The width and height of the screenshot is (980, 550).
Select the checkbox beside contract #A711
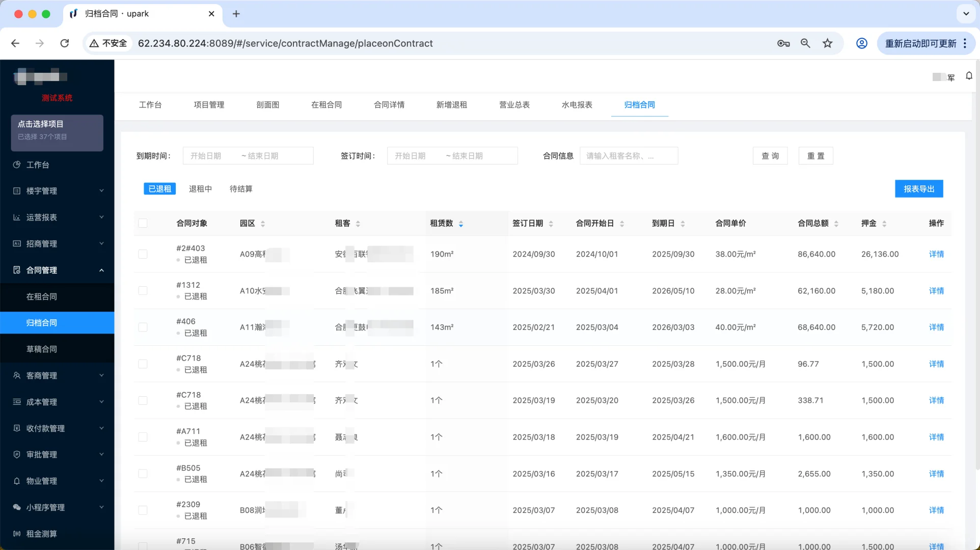(x=143, y=437)
